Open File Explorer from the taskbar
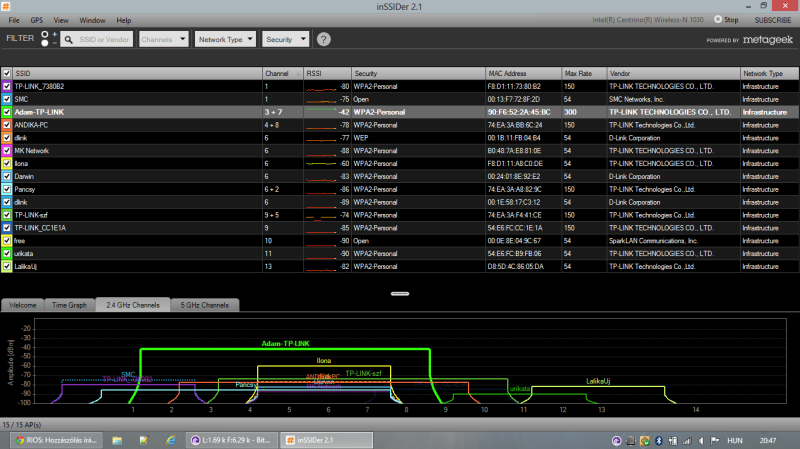This screenshot has height=449, width=800. point(117,440)
